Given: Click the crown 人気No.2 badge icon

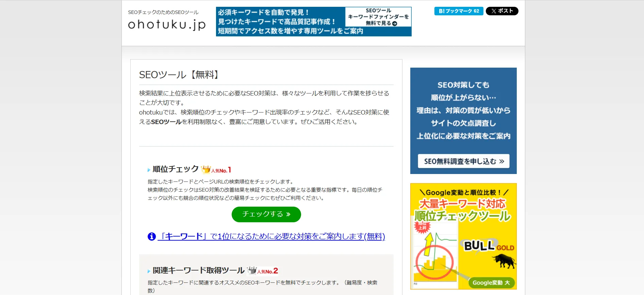Looking at the screenshot, I should tap(262, 271).
